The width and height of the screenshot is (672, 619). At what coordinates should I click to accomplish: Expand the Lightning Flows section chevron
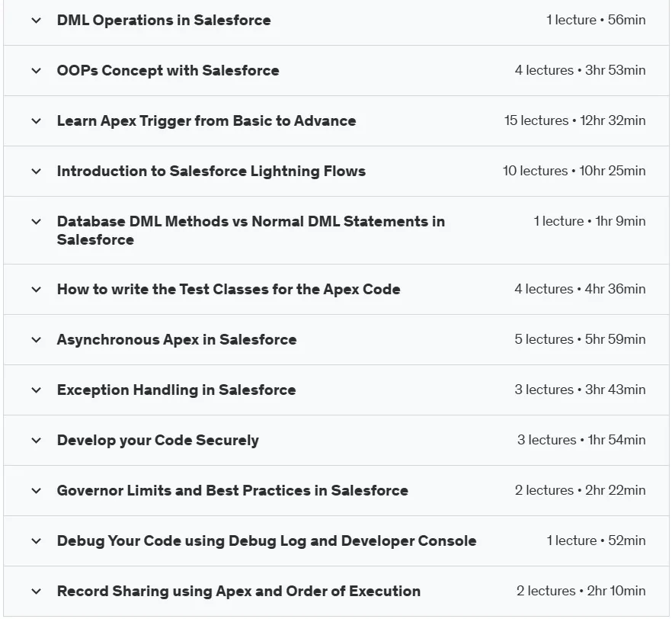(37, 172)
